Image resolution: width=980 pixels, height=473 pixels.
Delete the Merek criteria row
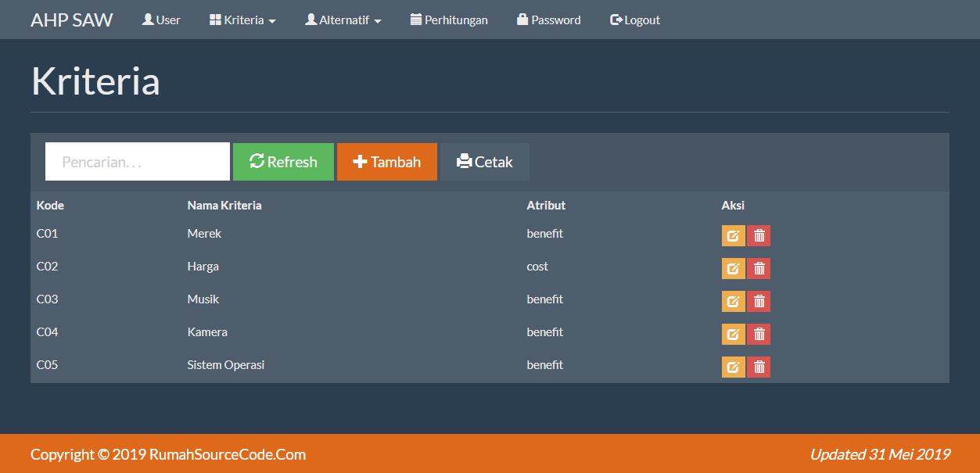pyautogui.click(x=759, y=235)
